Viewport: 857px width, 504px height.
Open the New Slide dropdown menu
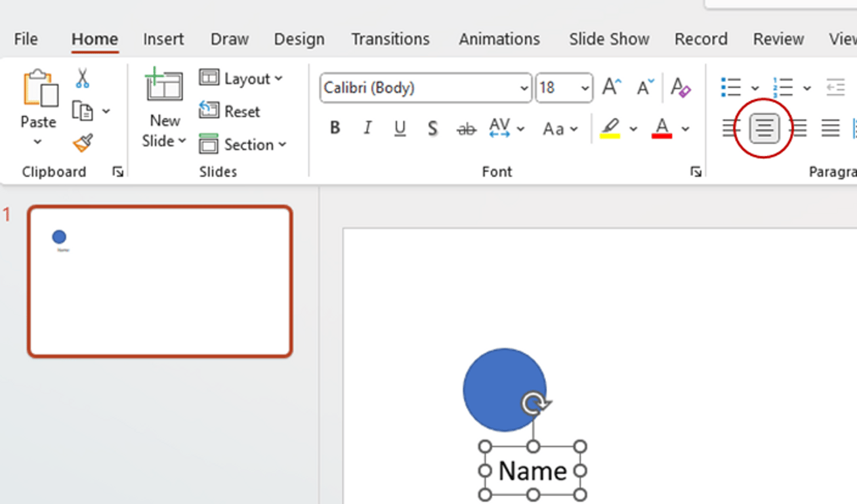pos(182,141)
